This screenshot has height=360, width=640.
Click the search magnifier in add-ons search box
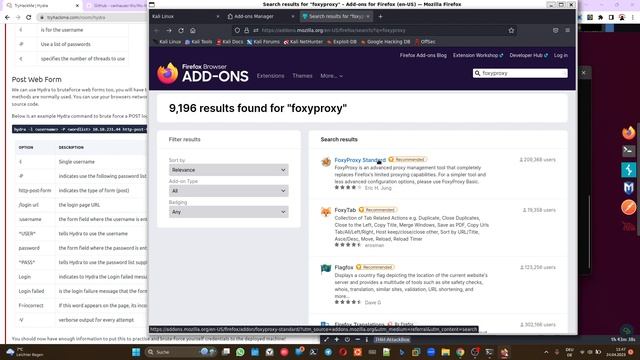pyautogui.click(x=477, y=73)
